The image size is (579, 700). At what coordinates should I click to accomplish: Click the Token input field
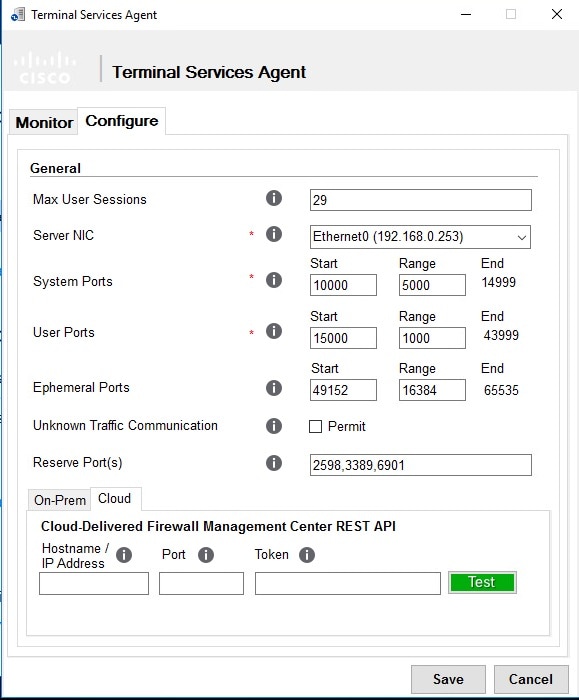pyautogui.click(x=348, y=583)
